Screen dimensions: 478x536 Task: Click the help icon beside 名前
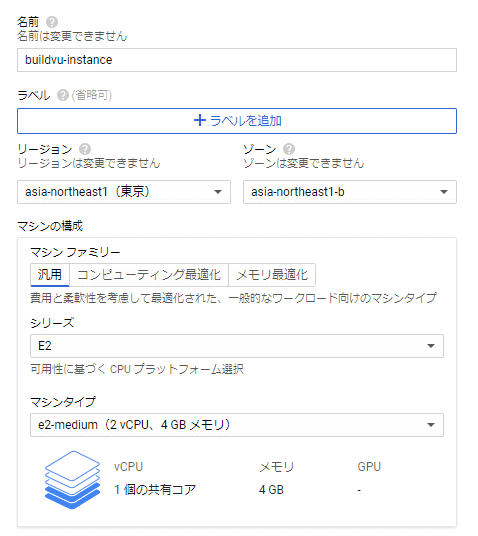click(52, 22)
